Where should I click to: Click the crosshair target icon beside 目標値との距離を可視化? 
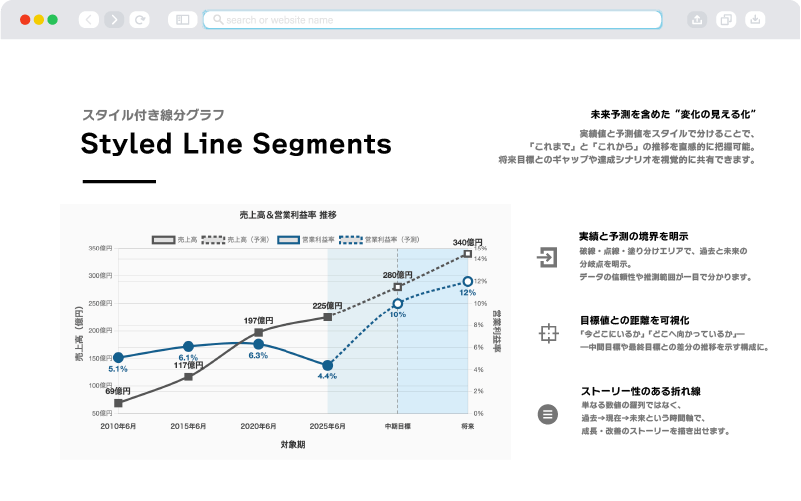click(546, 333)
